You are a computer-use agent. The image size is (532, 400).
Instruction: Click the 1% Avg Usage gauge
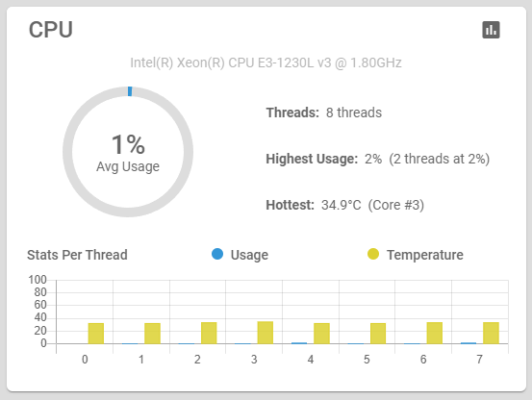pyautogui.click(x=128, y=152)
